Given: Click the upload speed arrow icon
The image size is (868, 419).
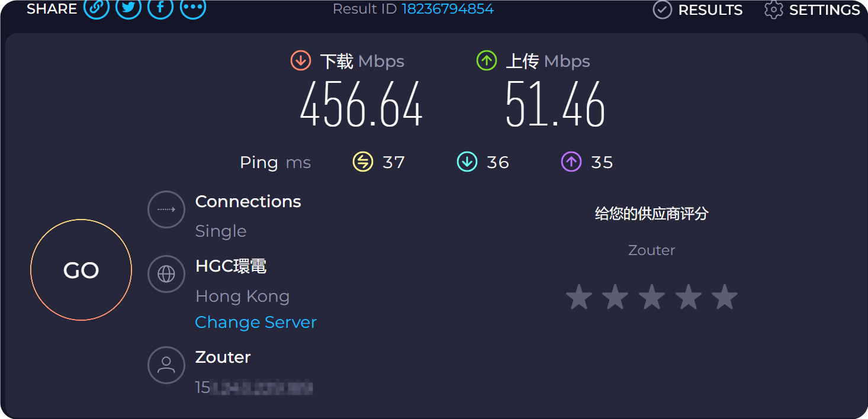Looking at the screenshot, I should click(x=487, y=60).
